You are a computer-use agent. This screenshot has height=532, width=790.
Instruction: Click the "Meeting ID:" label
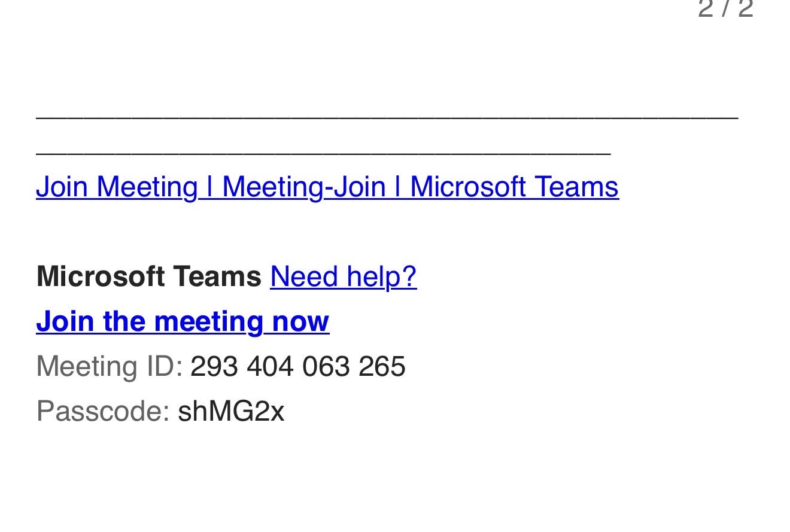(x=110, y=366)
